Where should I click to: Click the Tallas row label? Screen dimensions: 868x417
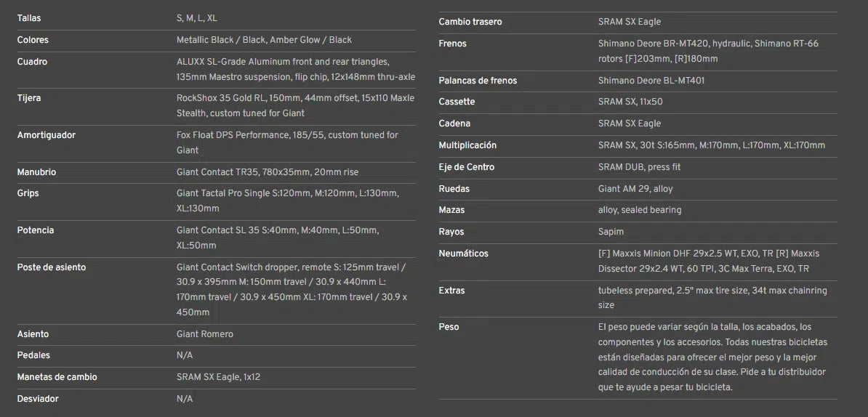(30, 18)
